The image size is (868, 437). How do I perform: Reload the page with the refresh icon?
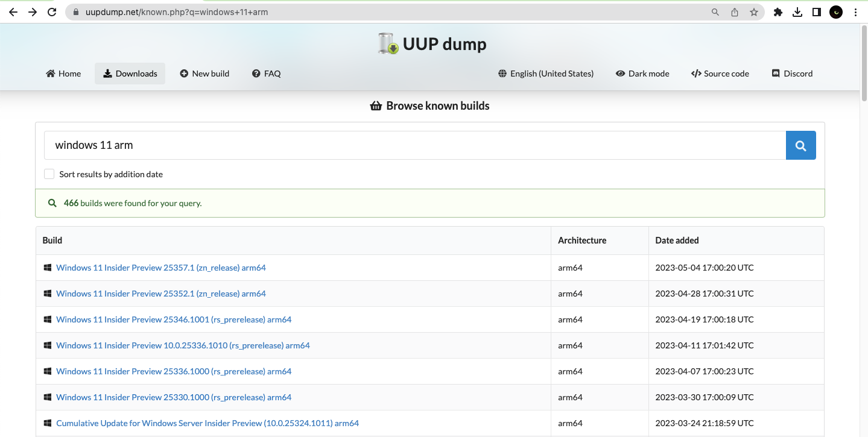(52, 12)
